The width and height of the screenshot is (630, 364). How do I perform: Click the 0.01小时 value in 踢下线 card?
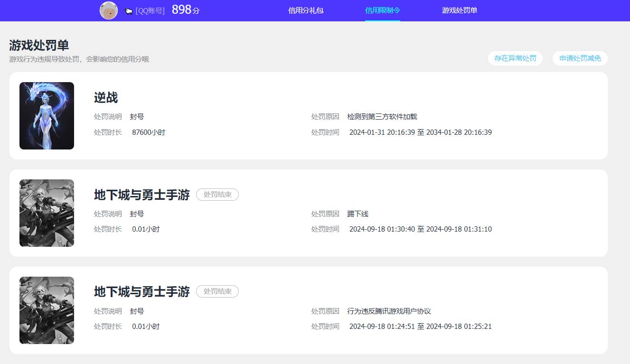coord(146,229)
